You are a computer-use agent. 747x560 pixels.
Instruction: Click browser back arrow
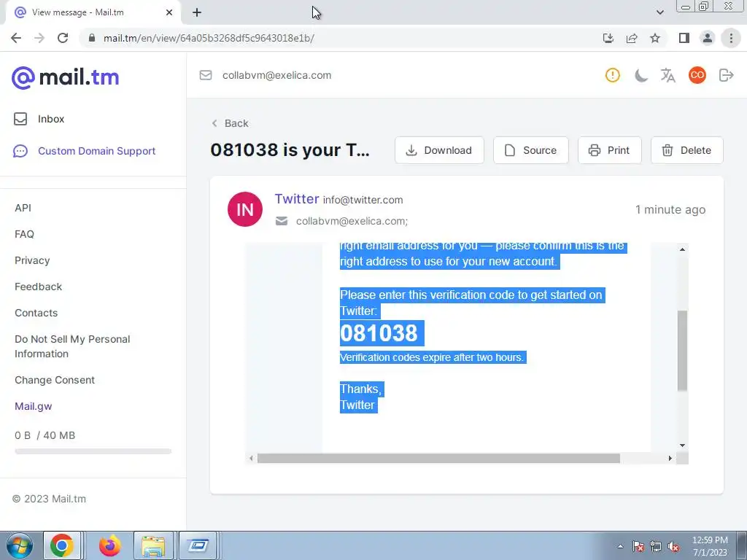16,38
